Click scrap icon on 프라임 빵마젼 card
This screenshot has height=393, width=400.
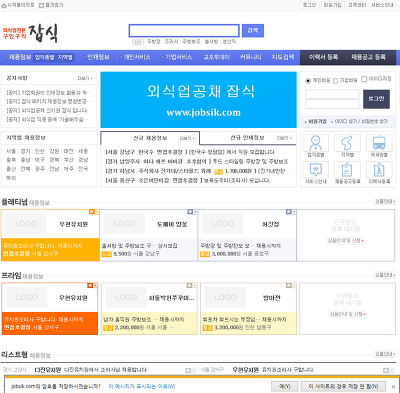coord(289,285)
